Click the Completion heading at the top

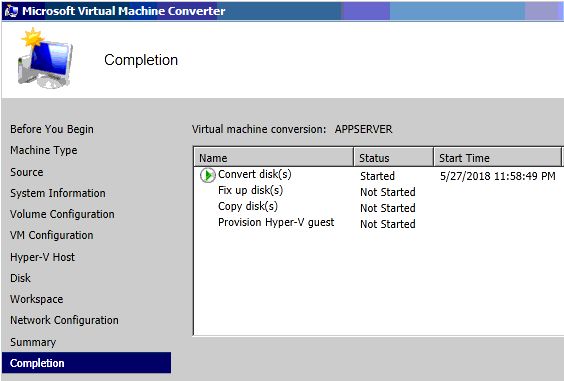[x=141, y=60]
